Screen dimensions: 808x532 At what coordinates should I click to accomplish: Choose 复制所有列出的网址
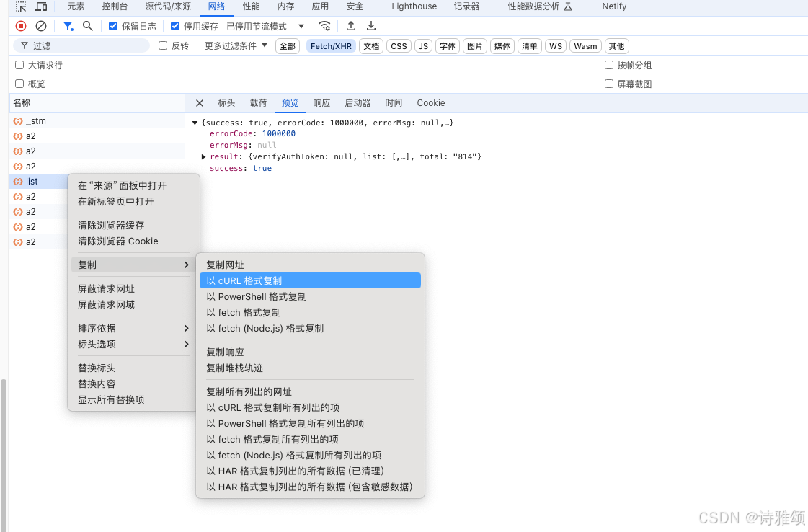point(310,391)
